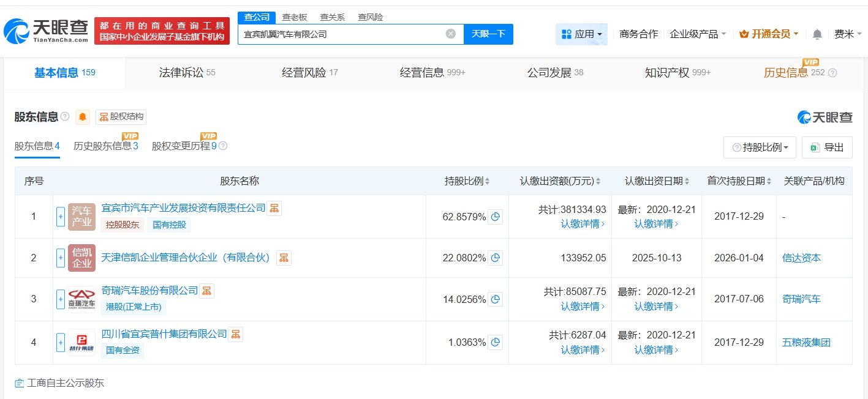This screenshot has width=868, height=399.
Task: Open pie chart icon for 14.0256% shareholding
Action: point(496,299)
